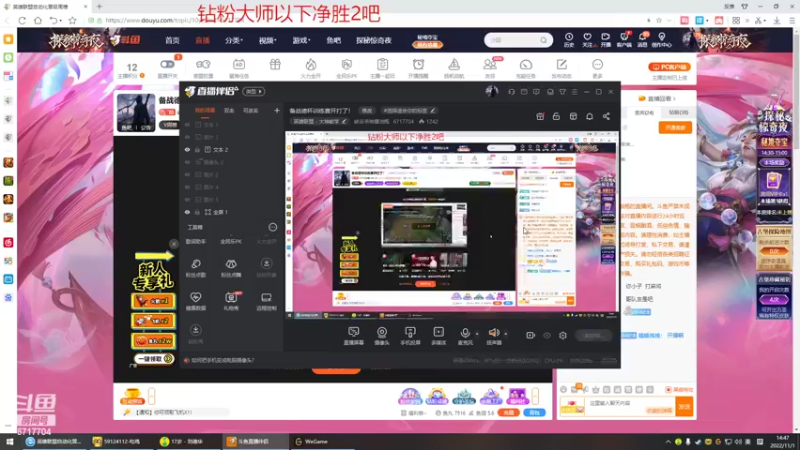
Task: Close the 新人专享礼 promo banner
Action: (x=174, y=244)
